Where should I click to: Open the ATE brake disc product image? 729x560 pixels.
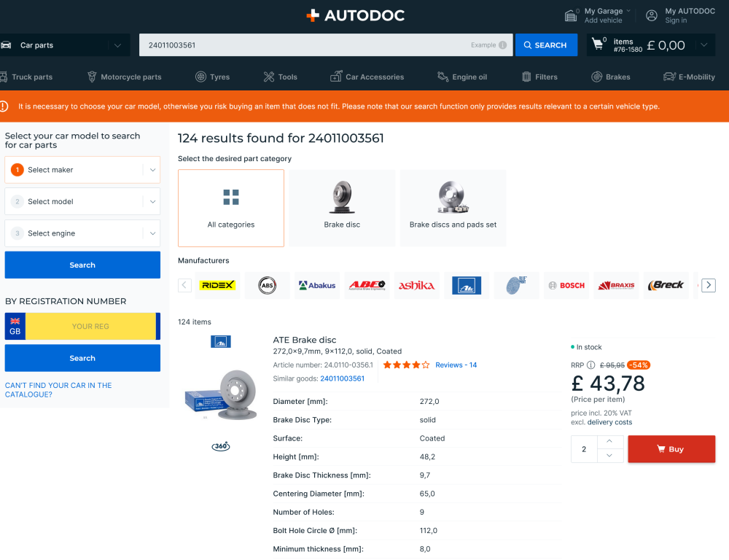coord(221,394)
